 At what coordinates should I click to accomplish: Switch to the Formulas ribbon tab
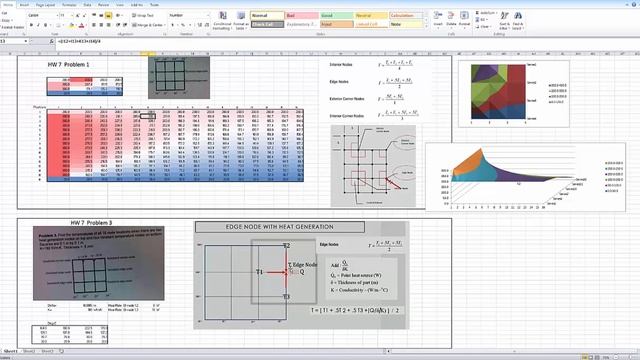click(x=69, y=5)
